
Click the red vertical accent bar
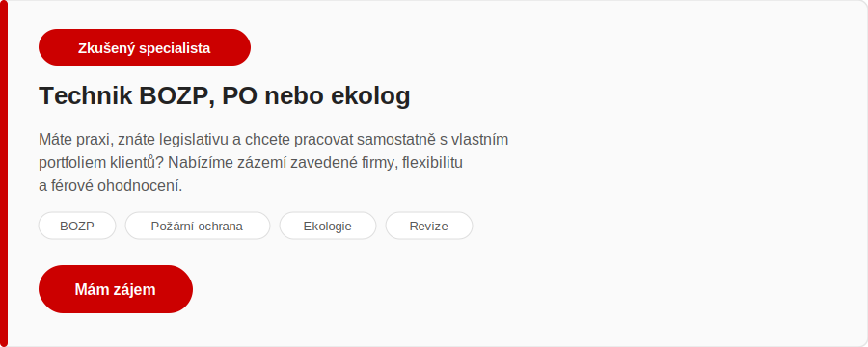pos(4,173)
